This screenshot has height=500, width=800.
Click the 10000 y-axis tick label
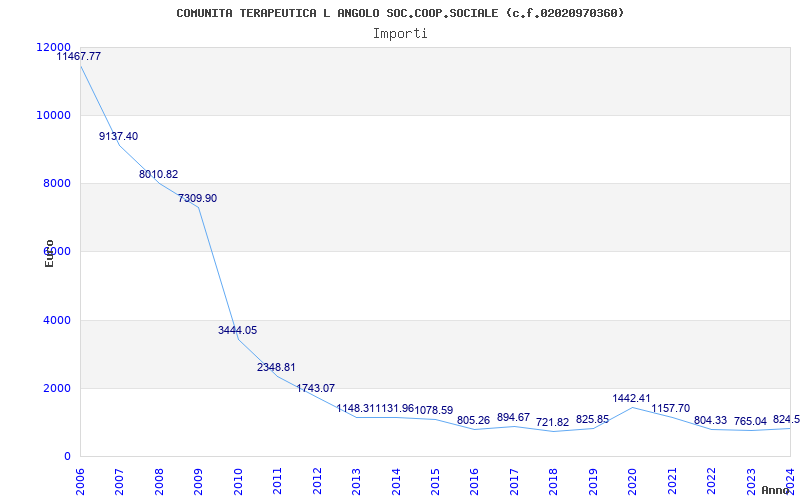53,115
